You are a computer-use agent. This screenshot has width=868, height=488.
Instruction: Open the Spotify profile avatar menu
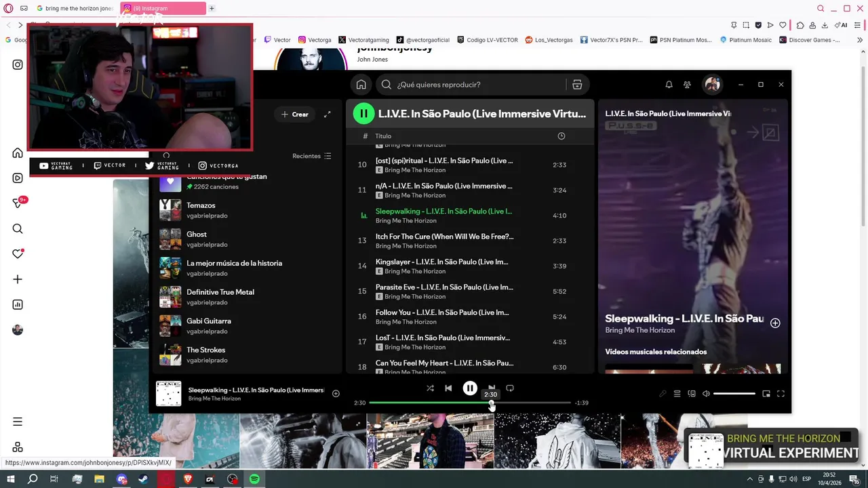[712, 85]
